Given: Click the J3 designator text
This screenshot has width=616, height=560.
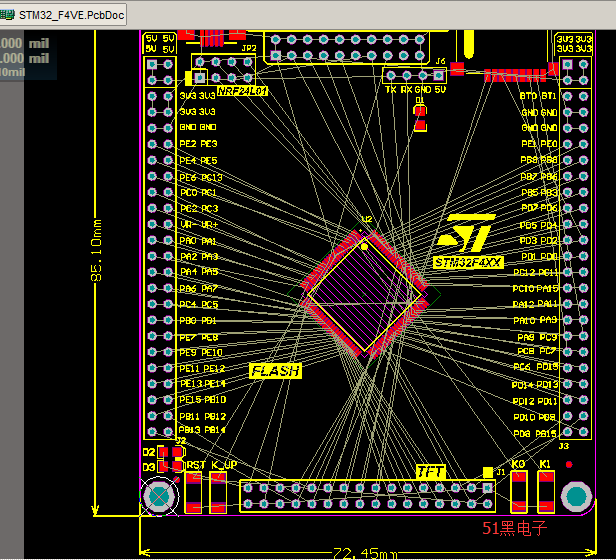Looking at the screenshot, I should coord(564,446).
